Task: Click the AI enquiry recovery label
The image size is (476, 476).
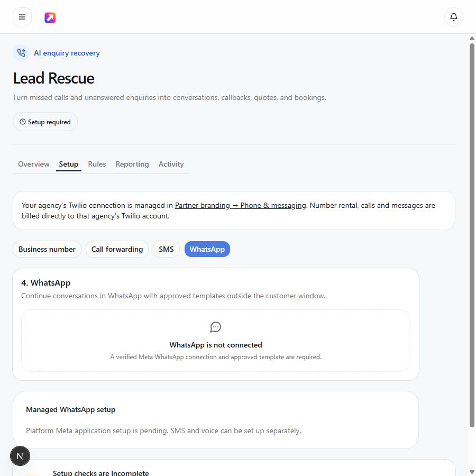Action: [x=67, y=53]
